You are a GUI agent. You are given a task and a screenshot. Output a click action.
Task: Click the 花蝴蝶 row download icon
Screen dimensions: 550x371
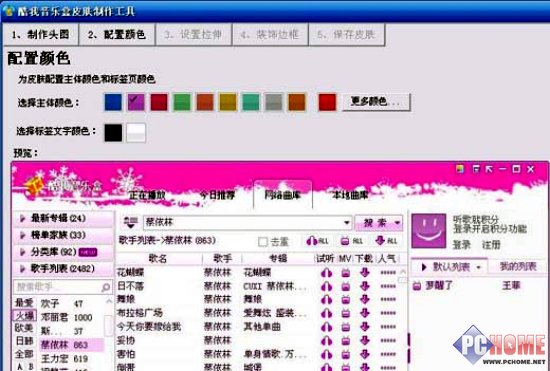(365, 272)
